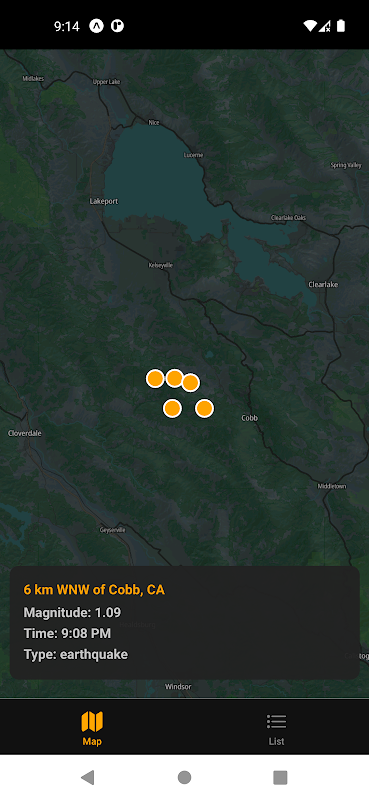
Task: Select the earthquake marker nearest Cobb
Action: click(x=204, y=408)
